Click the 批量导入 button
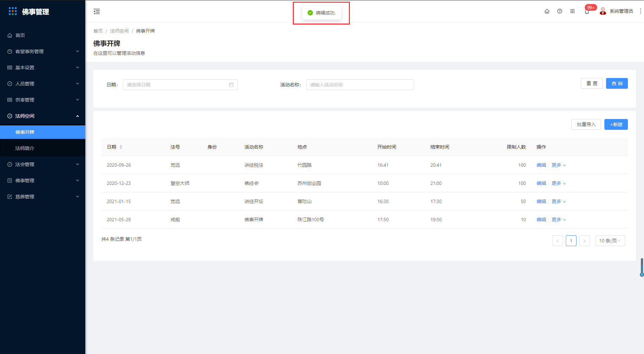 point(586,124)
